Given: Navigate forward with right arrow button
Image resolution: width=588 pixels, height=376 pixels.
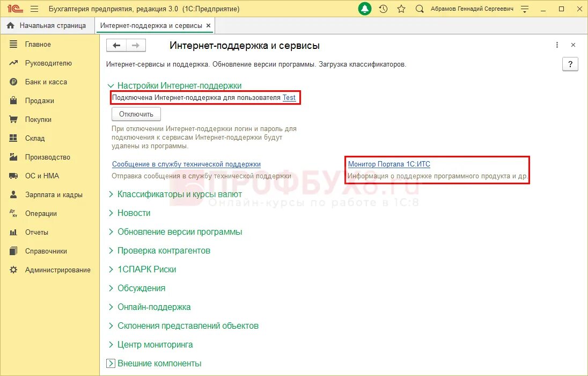Looking at the screenshot, I should pos(136,46).
